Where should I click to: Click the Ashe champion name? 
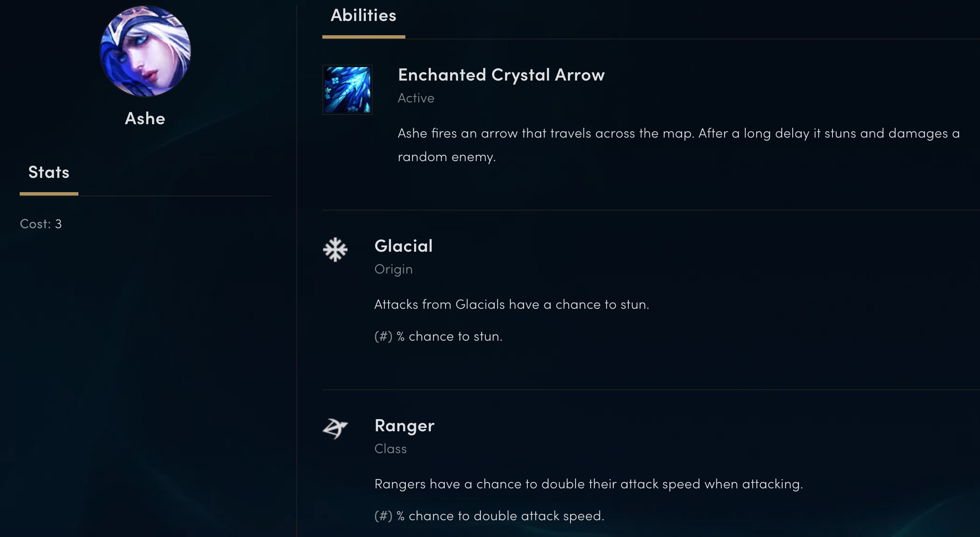(145, 119)
